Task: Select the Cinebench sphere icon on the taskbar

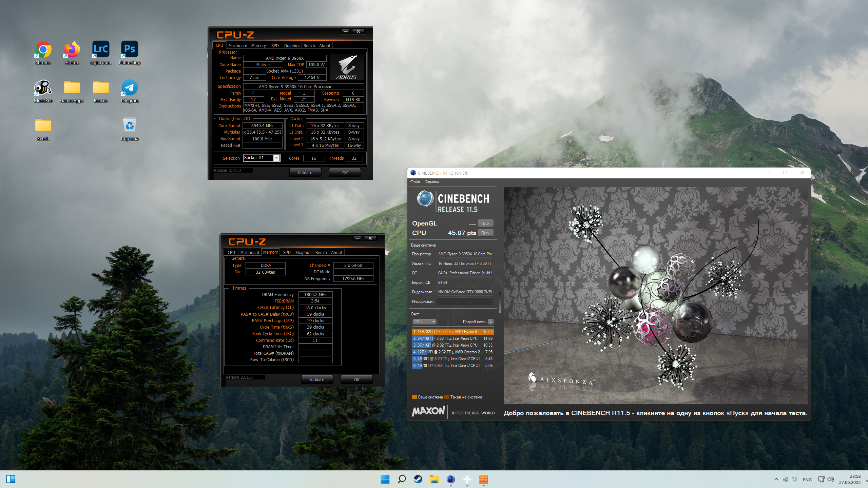Action: (451, 479)
